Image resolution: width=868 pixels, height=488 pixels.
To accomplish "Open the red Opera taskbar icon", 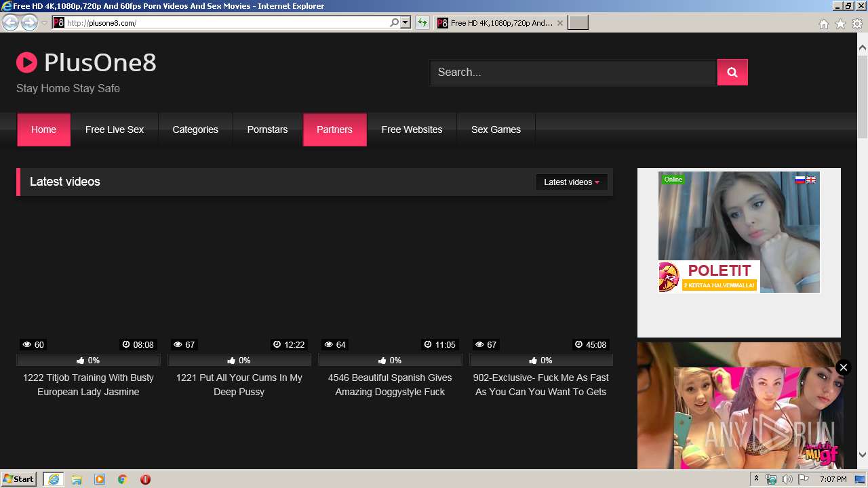I will point(145,479).
